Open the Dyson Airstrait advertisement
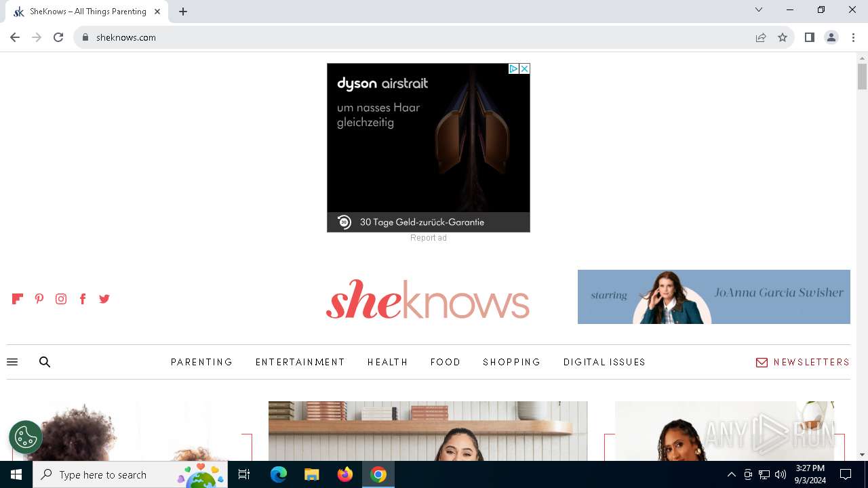 click(x=429, y=148)
